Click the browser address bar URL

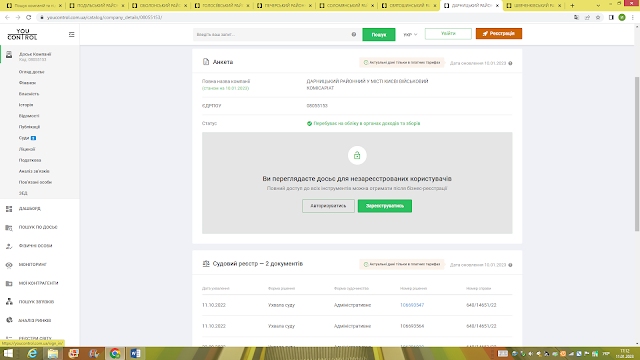click(104, 18)
